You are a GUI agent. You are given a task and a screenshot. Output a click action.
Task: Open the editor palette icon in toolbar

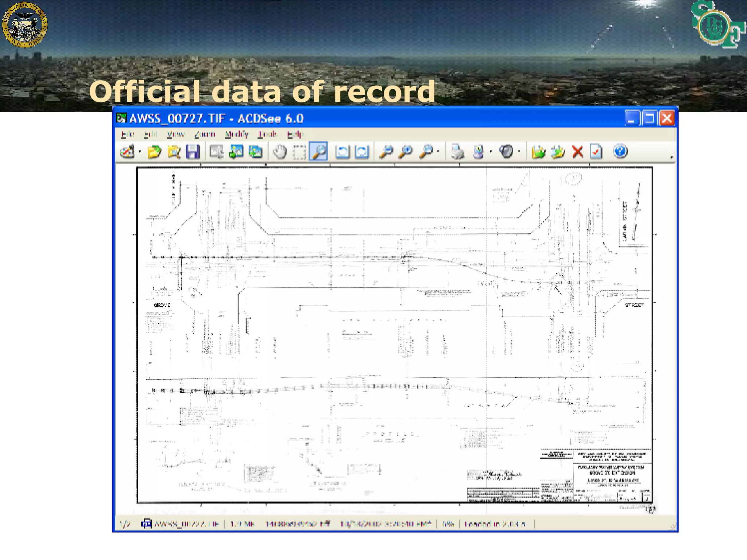[x=127, y=151]
